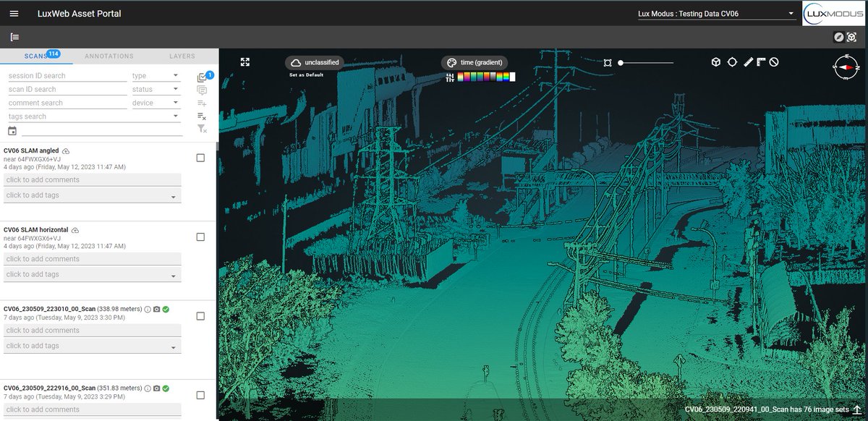Check the CV06 SLAM angled scan checkbox
868x421 pixels.
tap(200, 158)
